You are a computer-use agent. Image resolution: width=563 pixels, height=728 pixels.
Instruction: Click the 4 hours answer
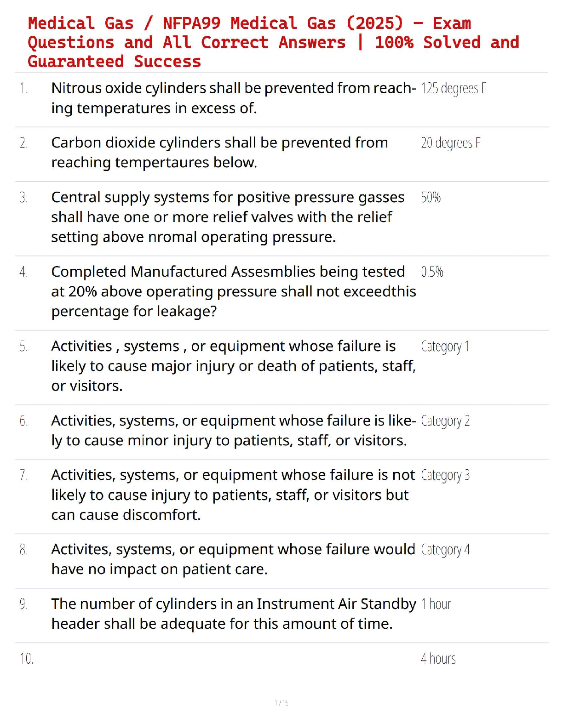point(438,659)
